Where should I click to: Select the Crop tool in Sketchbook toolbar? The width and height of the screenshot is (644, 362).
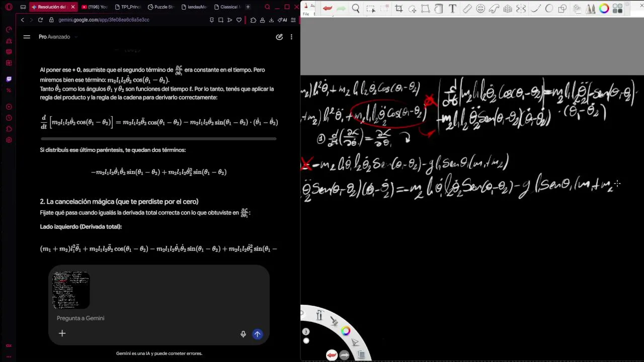click(x=399, y=9)
